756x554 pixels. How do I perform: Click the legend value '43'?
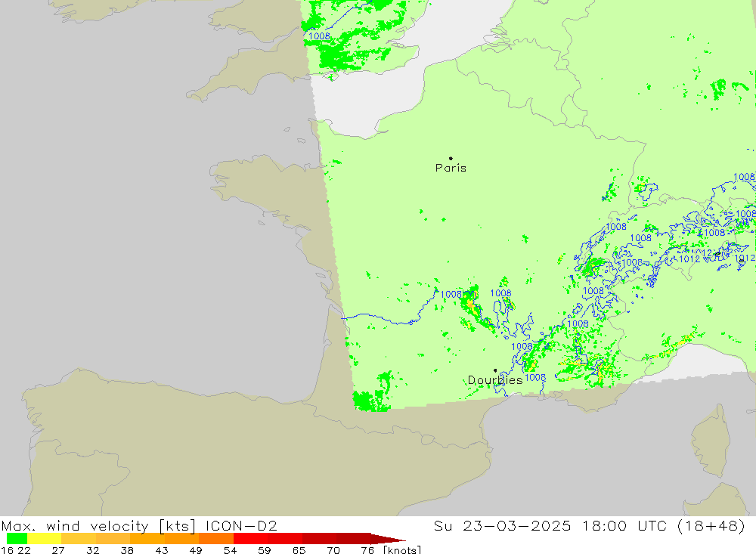(162, 549)
